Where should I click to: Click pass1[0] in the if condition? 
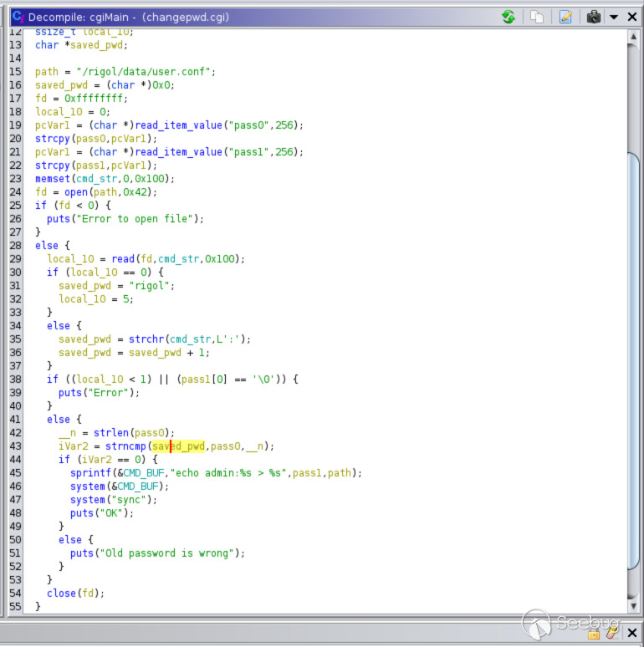coord(205,380)
